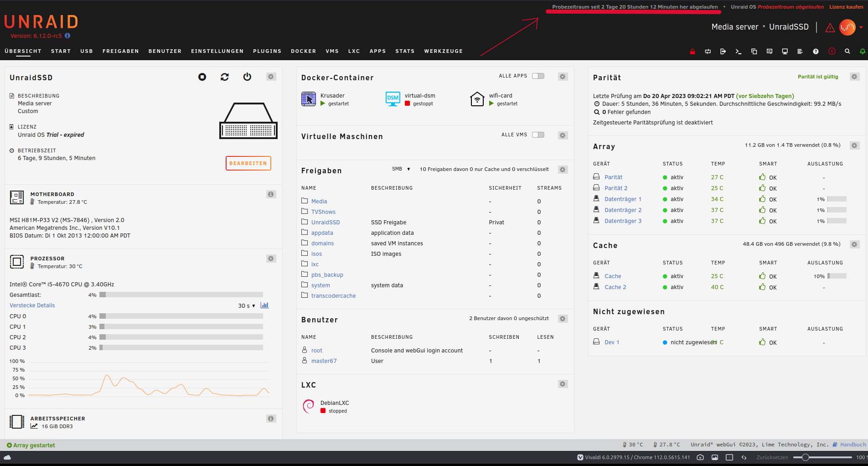Click the repeat arrows icon in the toolbar
The image size is (868, 466).
[708, 52]
